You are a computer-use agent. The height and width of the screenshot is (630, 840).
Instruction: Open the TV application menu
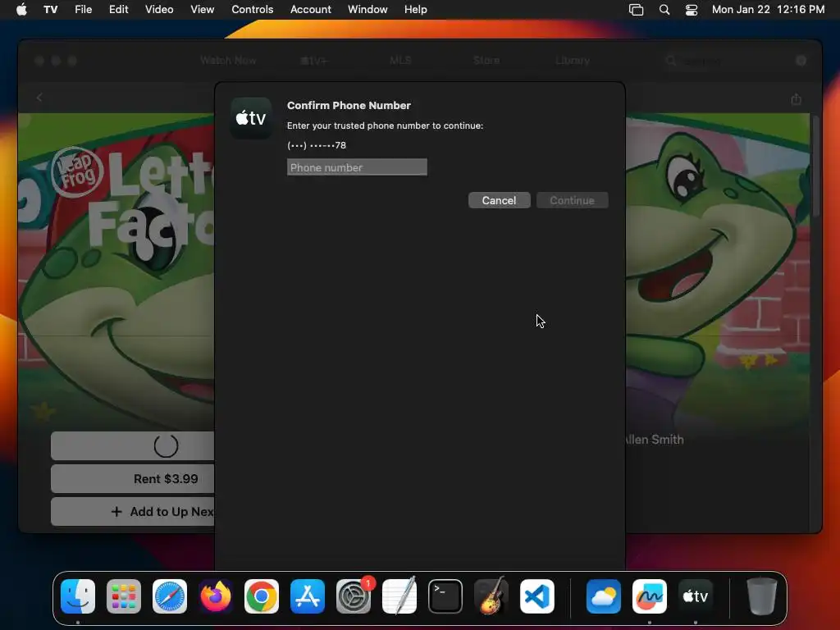tap(50, 10)
